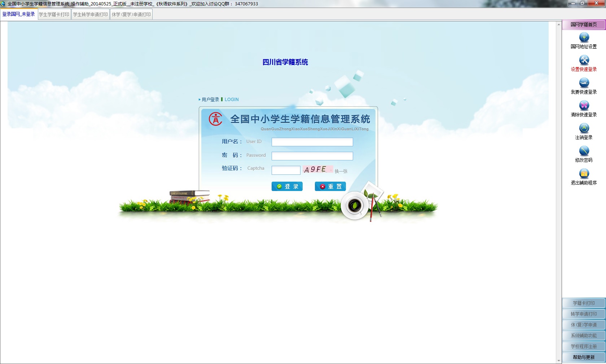Click the 注销登录 icon to log out
Viewport: 606px width, 364px height.
pyautogui.click(x=583, y=128)
